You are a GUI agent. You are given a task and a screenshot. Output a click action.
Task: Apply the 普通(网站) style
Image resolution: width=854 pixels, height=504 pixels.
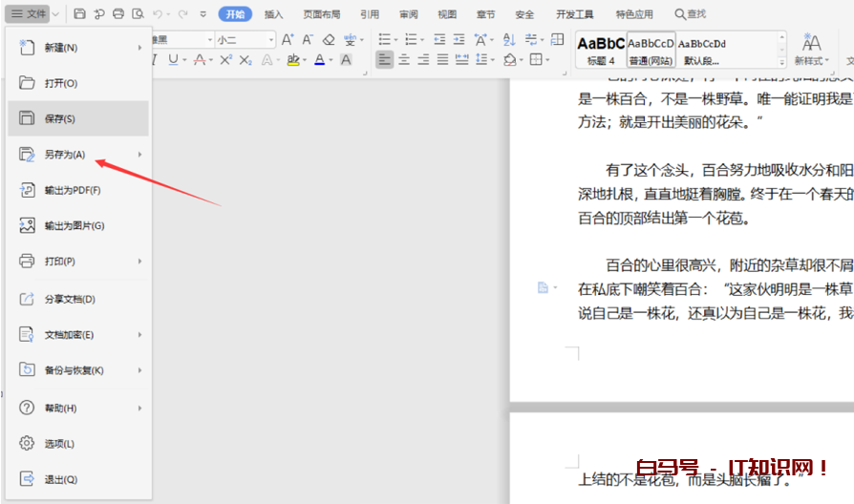coord(651,50)
